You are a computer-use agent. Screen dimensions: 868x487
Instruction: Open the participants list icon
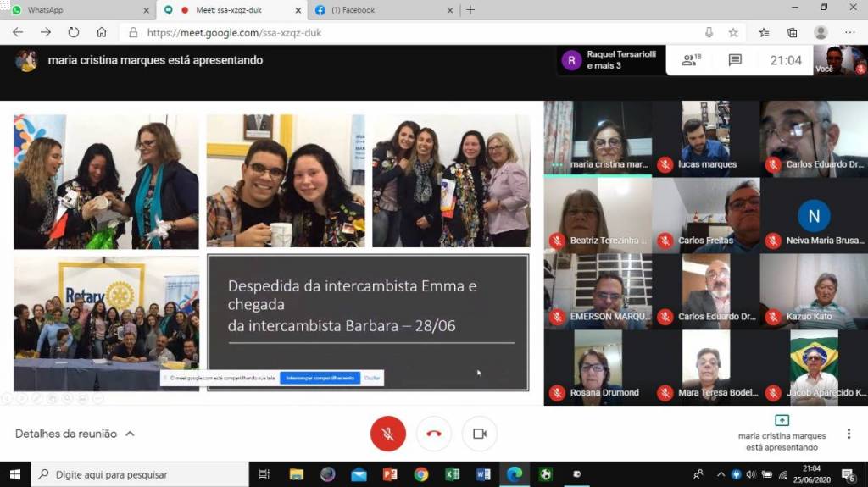[691, 60]
